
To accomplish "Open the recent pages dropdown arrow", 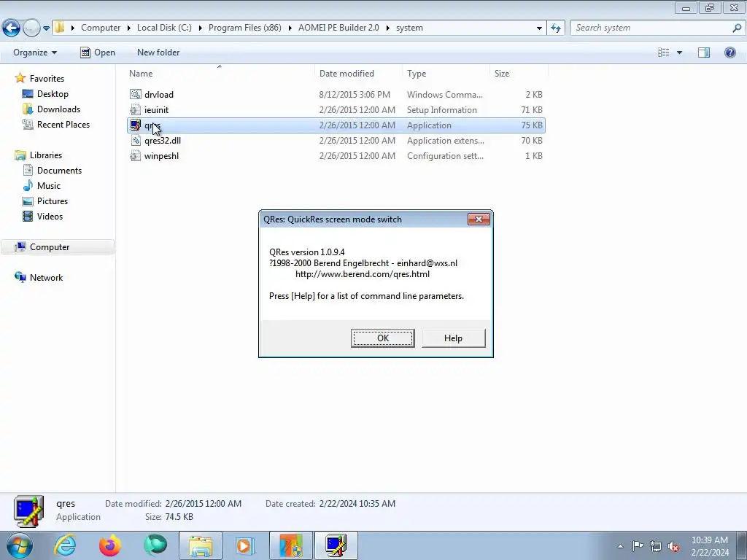I will [x=46, y=28].
